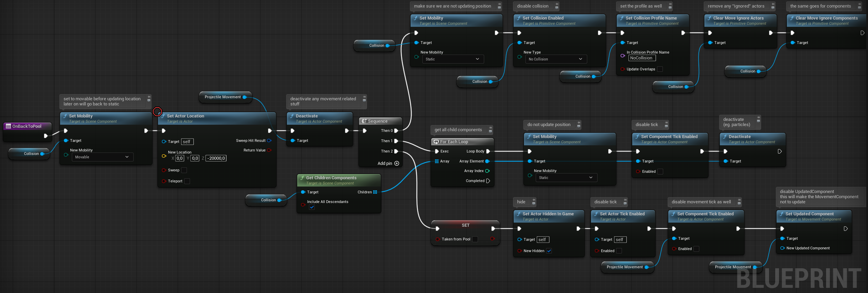Click the New Location Z value field

(216, 159)
